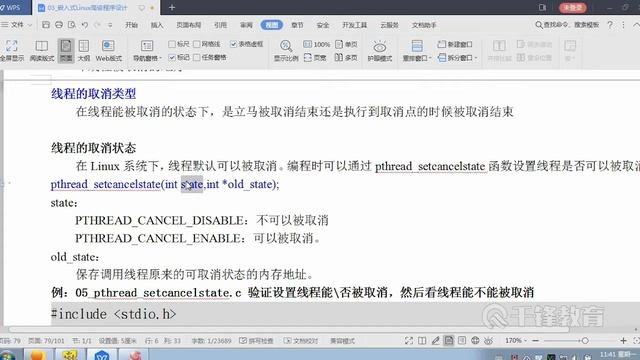Image resolution: width=640 pixels, height=360 pixels.
Task: Select the page (页面) view icon
Action: [66, 51]
